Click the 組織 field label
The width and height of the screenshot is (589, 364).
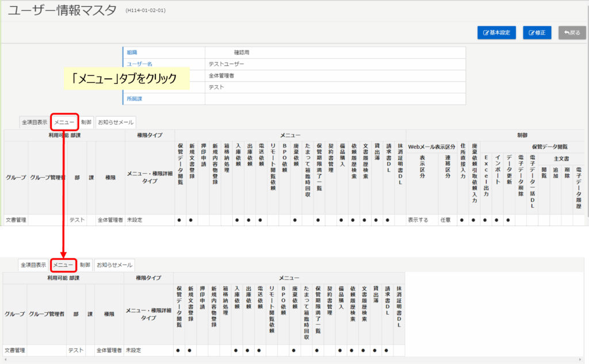click(x=132, y=52)
